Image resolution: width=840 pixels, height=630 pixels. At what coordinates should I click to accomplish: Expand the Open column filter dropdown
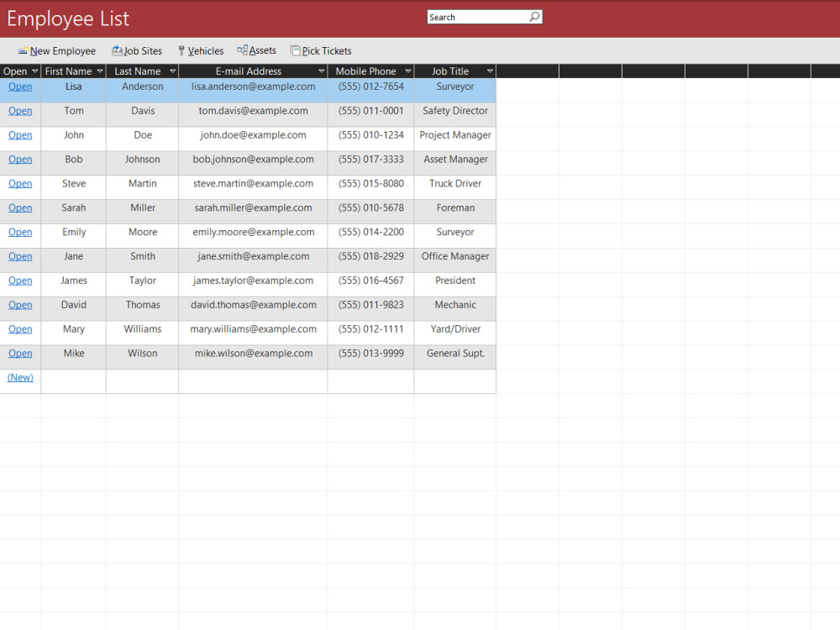pyautogui.click(x=34, y=71)
